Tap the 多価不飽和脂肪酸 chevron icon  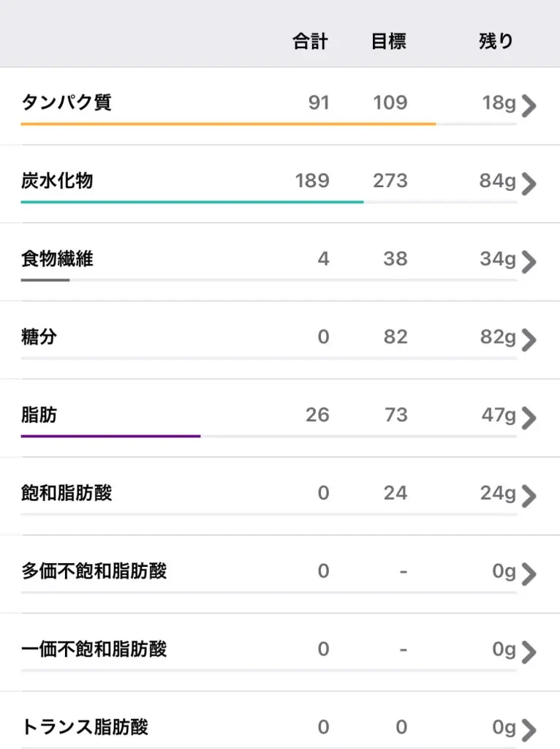(x=529, y=574)
